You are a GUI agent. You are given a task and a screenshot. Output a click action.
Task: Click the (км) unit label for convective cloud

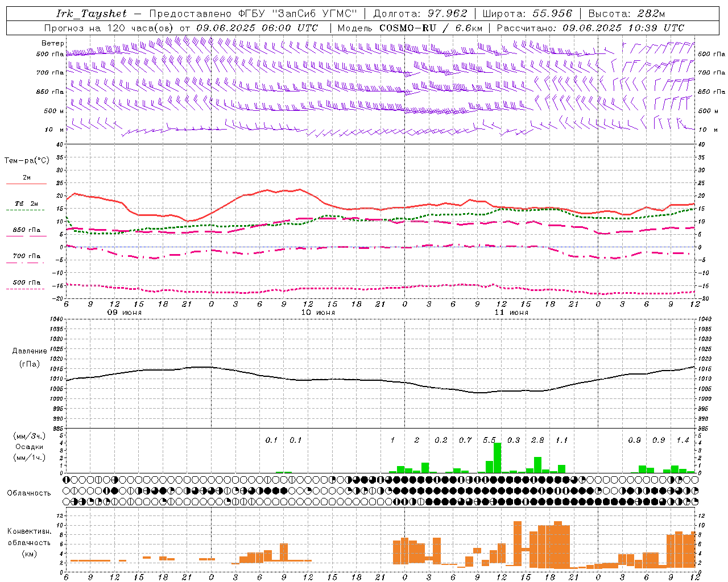click(x=29, y=554)
